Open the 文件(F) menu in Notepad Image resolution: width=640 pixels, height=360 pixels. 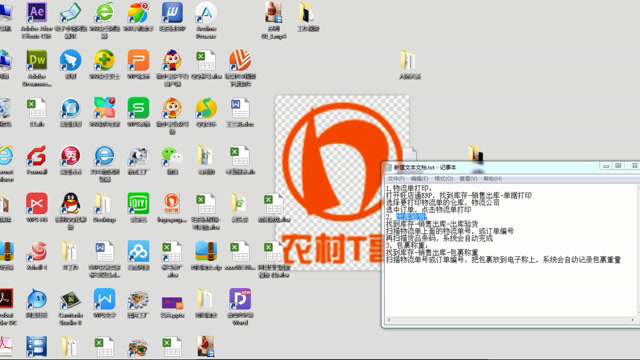click(396, 179)
